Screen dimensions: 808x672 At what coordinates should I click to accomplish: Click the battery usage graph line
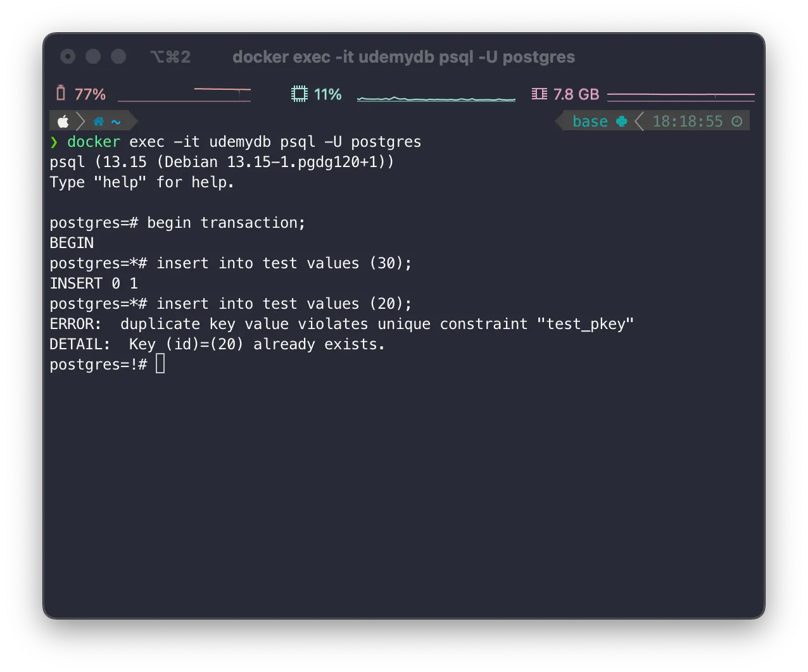pos(184,94)
